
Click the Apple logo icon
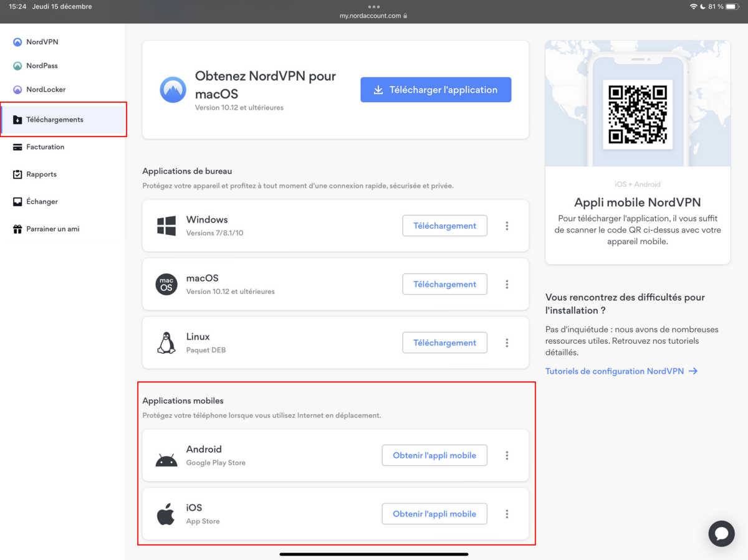point(166,513)
